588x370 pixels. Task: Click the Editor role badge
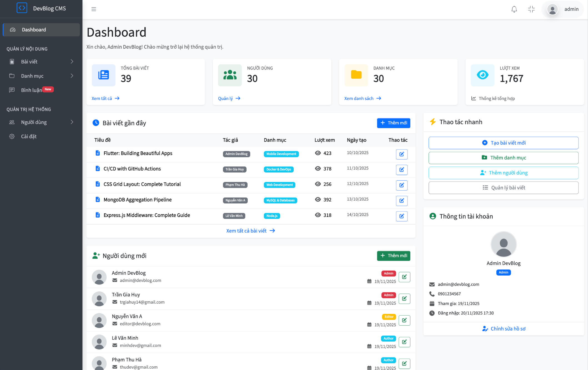coord(389,317)
